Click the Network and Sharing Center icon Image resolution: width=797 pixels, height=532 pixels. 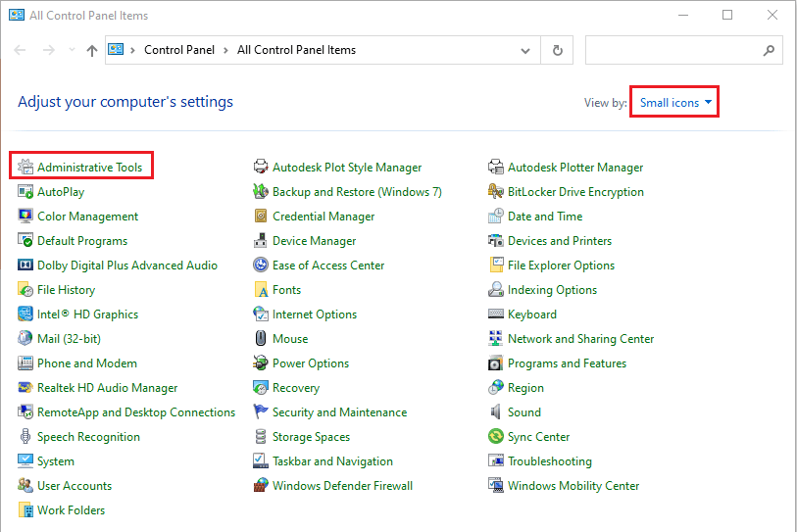[x=496, y=338]
